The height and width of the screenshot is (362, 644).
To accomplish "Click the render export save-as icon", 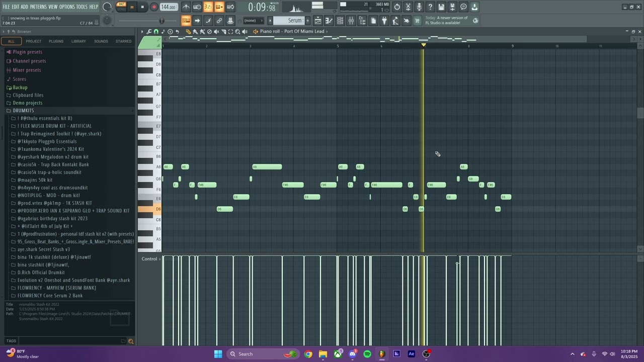I will click(452, 7).
